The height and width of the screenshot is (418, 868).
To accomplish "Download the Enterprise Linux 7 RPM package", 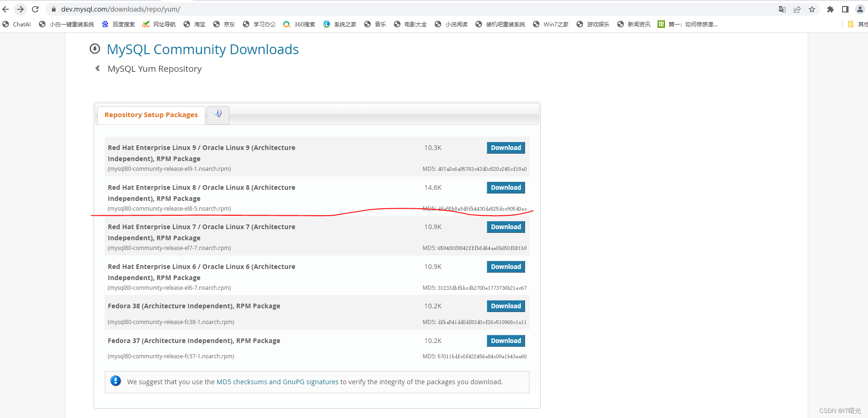I will point(506,227).
